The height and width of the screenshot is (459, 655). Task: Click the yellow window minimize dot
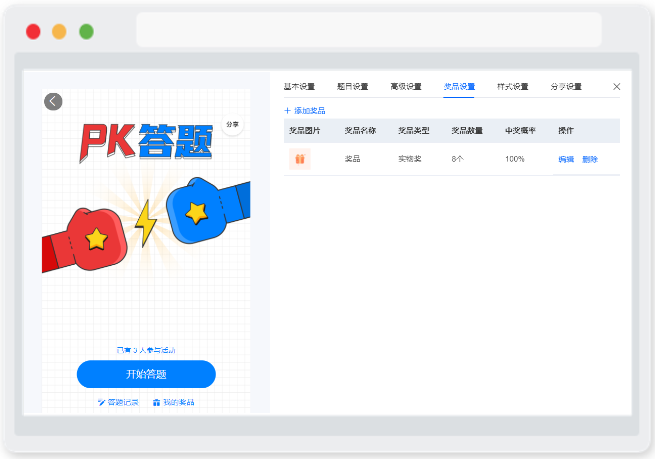[x=59, y=32]
